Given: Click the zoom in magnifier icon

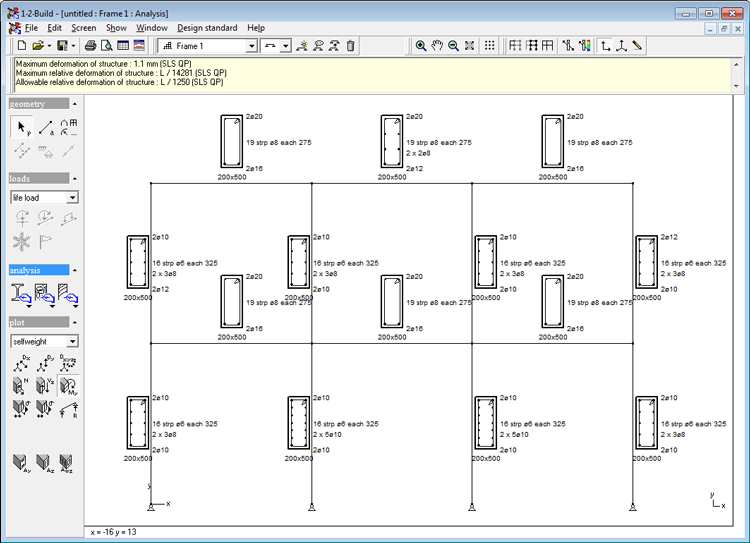Looking at the screenshot, I should 421,46.
